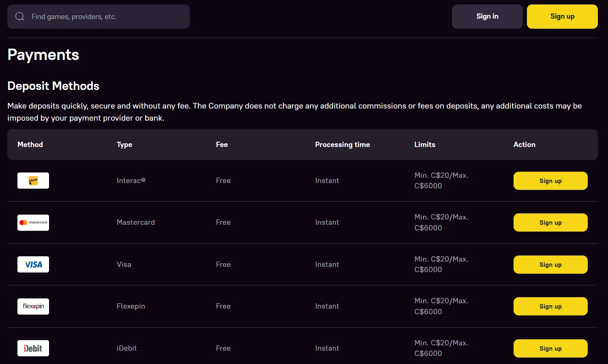Click Instant in the Visa row
This screenshot has width=608, height=364.
[327, 264]
